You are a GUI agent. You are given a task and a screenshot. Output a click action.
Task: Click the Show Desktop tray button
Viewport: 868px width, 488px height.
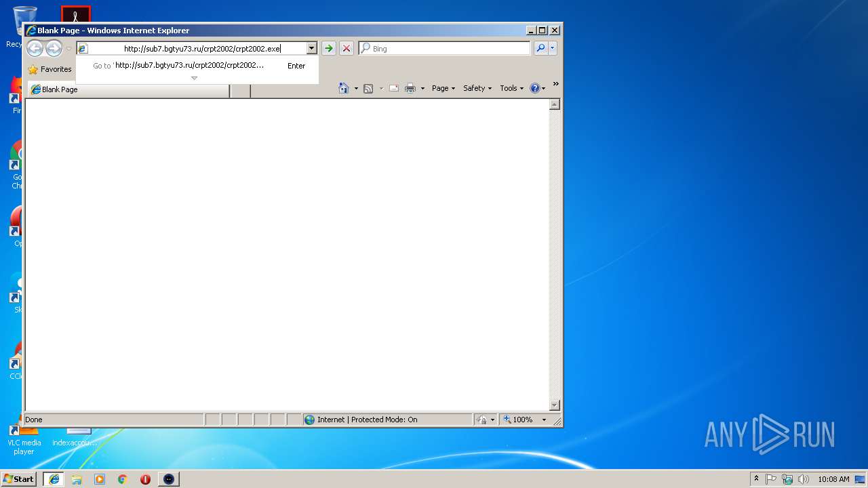[x=861, y=479]
